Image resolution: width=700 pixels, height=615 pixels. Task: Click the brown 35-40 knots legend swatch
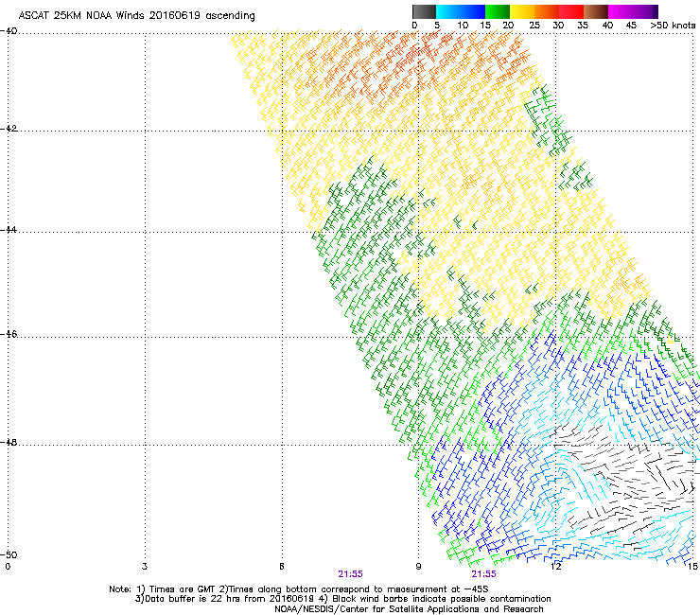(x=596, y=11)
